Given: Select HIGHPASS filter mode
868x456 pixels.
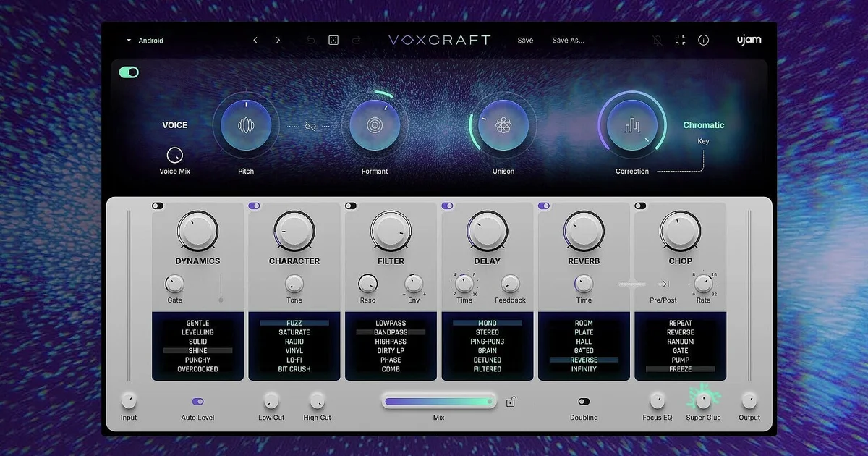Looking at the screenshot, I should [391, 342].
